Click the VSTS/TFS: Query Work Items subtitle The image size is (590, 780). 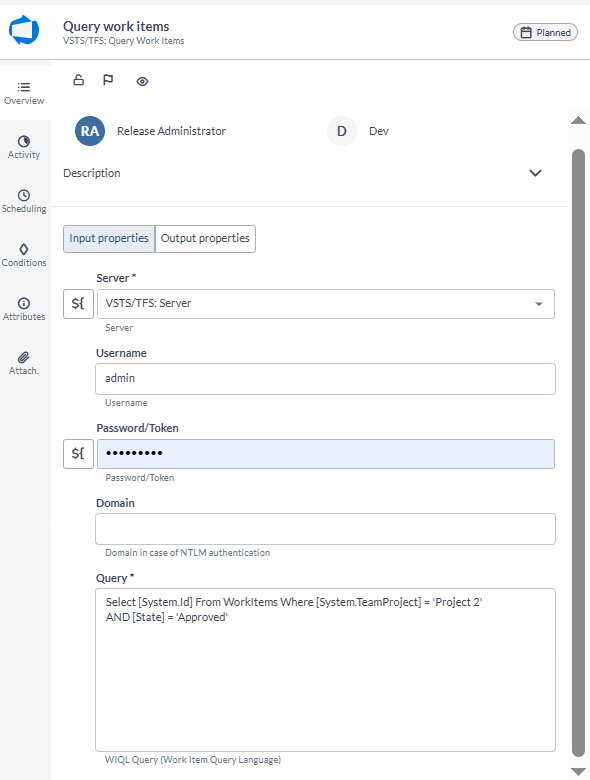pyautogui.click(x=123, y=41)
